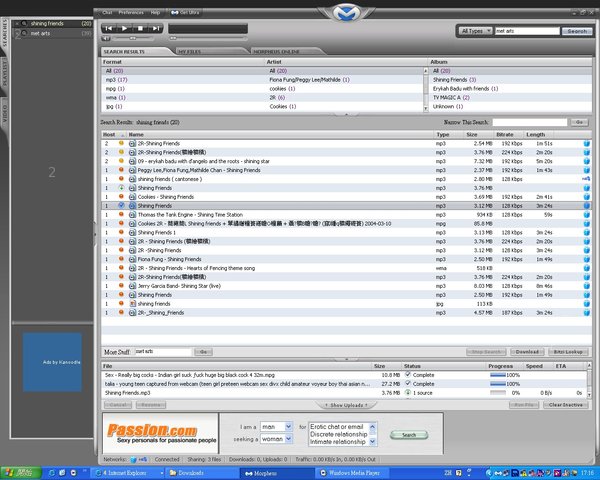
Task: Select 'Jerry Garcia Band- Shining Star (live)' result
Action: click(346, 286)
